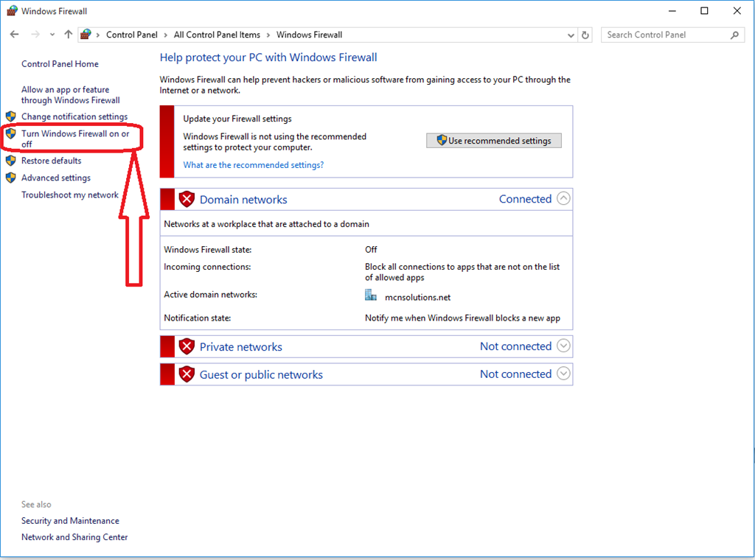Open Control Panel breadcrumb

click(x=132, y=35)
